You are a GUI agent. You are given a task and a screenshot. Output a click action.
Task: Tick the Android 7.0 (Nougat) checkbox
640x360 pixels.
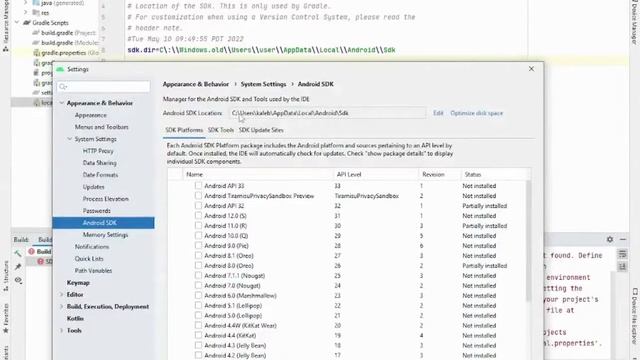pos(198,286)
